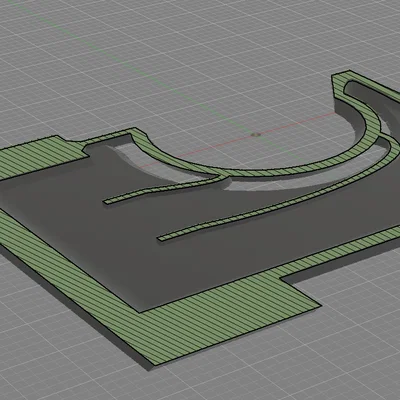Click the left end of the long thin strip
400x400 pixels.
click(x=163, y=238)
